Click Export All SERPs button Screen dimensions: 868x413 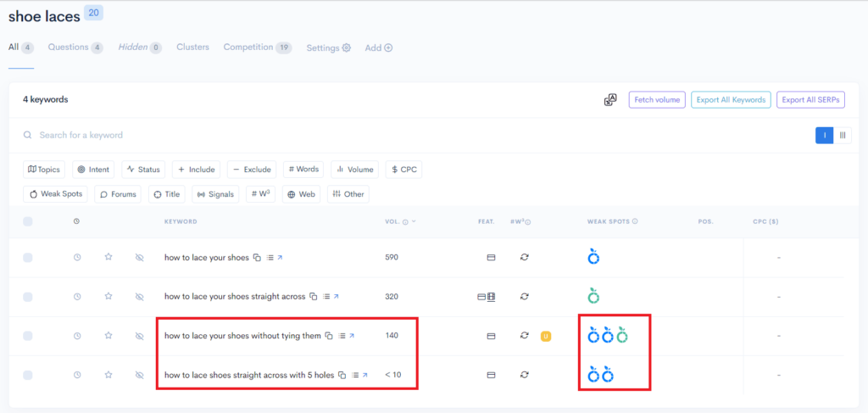click(x=811, y=100)
